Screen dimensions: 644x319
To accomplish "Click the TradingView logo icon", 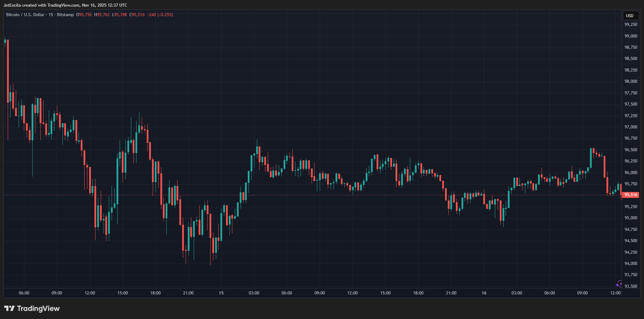I will tap(9, 308).
